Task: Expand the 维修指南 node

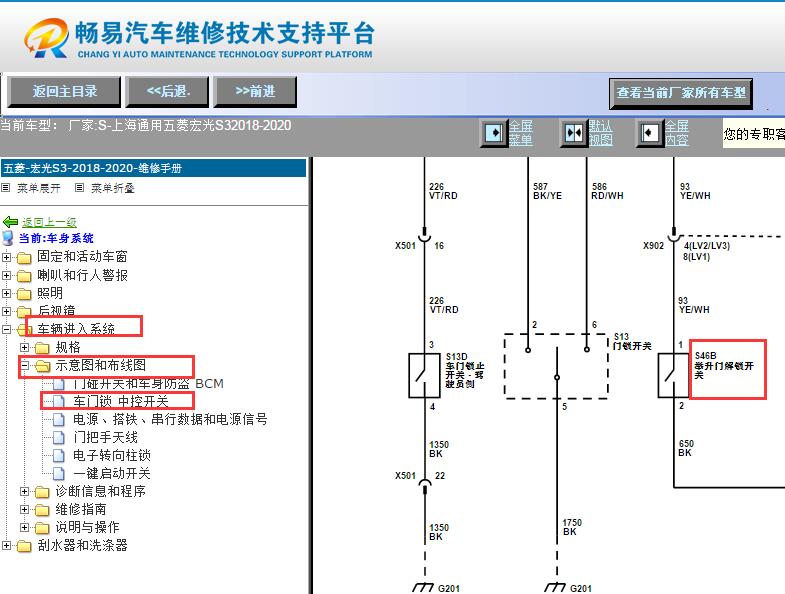Action: 24,510
